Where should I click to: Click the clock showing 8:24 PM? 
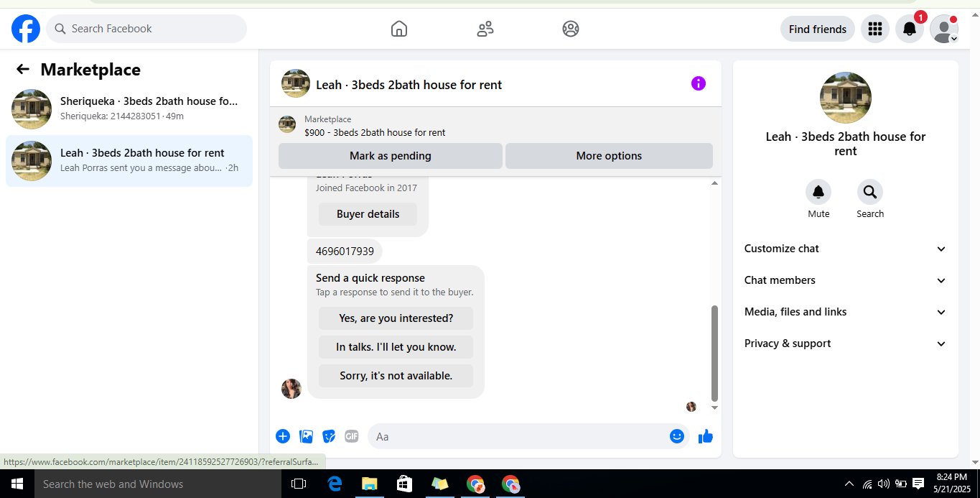[x=952, y=476]
